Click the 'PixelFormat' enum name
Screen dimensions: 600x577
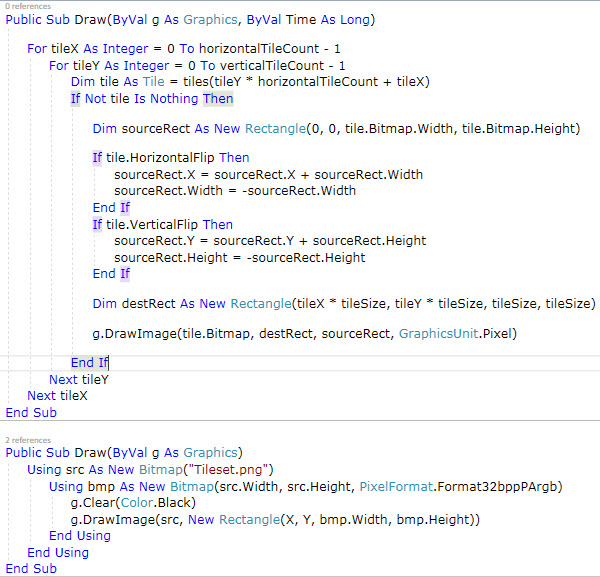396,486
